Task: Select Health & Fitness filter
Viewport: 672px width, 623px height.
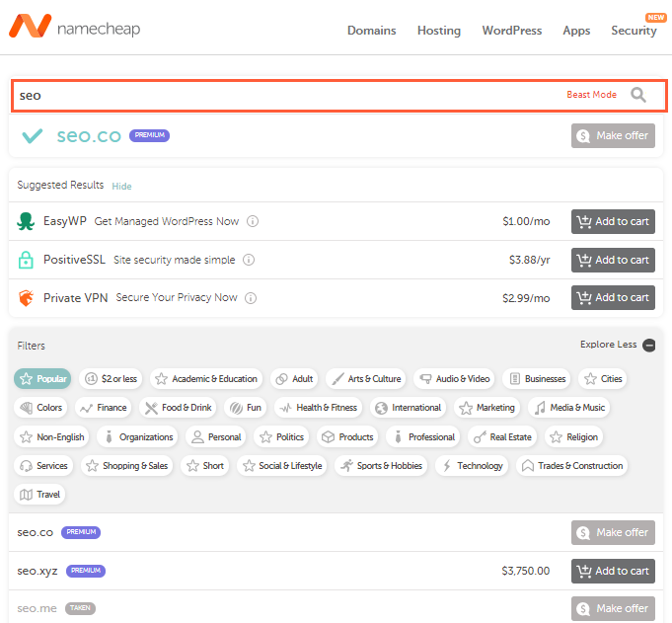Action: (318, 408)
